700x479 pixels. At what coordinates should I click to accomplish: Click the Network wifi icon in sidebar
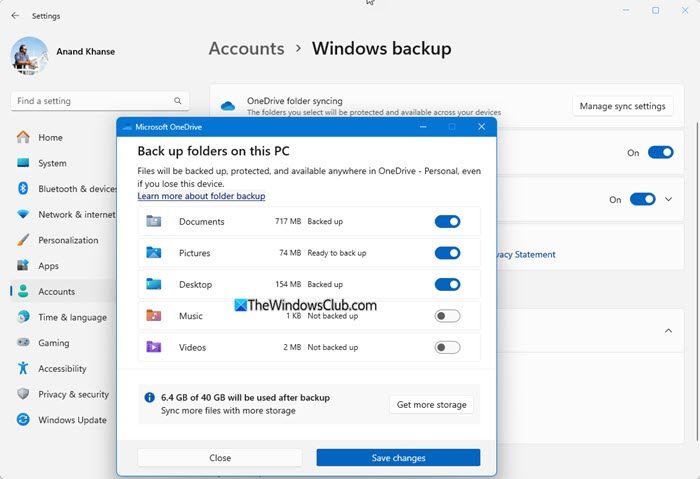pyautogui.click(x=23, y=214)
